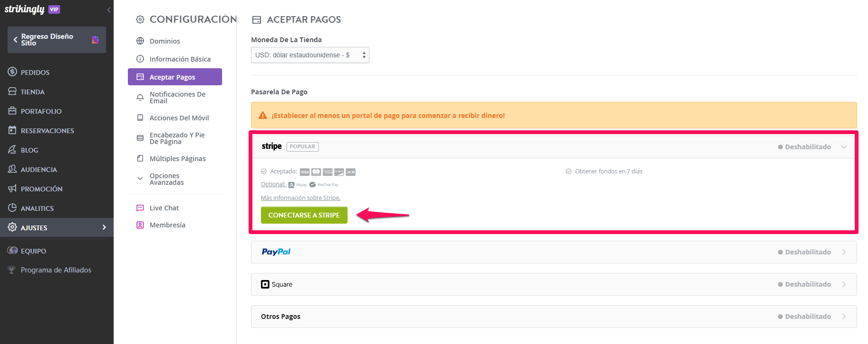The image size is (868, 344).
Task: Click the Optional payment methods link
Action: click(273, 184)
